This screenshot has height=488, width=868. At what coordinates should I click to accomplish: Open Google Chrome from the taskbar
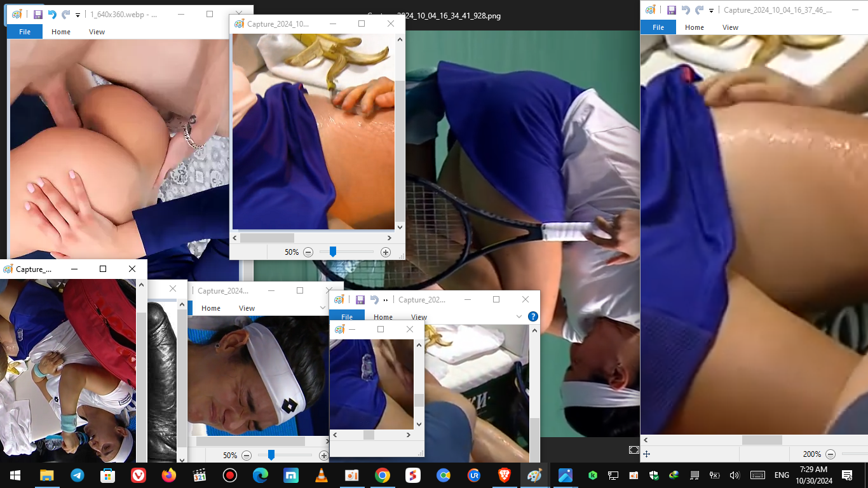pyautogui.click(x=382, y=475)
